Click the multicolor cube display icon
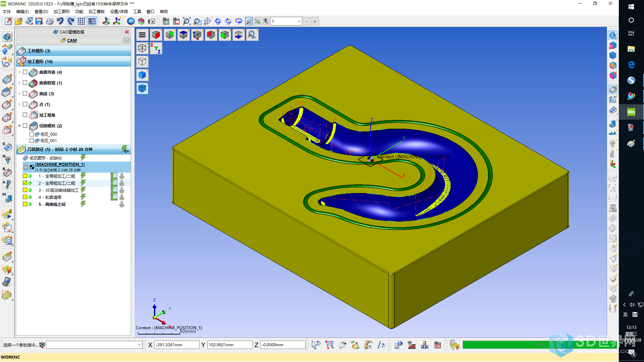The image size is (644, 362). tap(141, 21)
